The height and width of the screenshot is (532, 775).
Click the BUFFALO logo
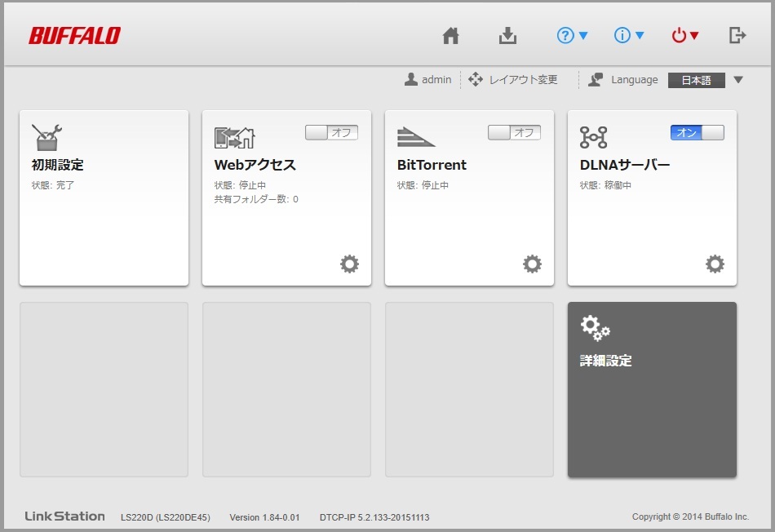tap(74, 36)
